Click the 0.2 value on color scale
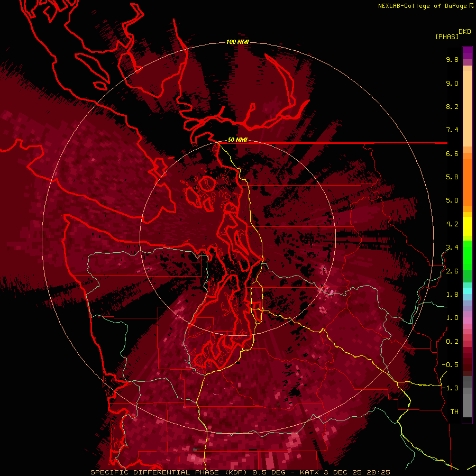The image size is (476, 476). click(452, 342)
